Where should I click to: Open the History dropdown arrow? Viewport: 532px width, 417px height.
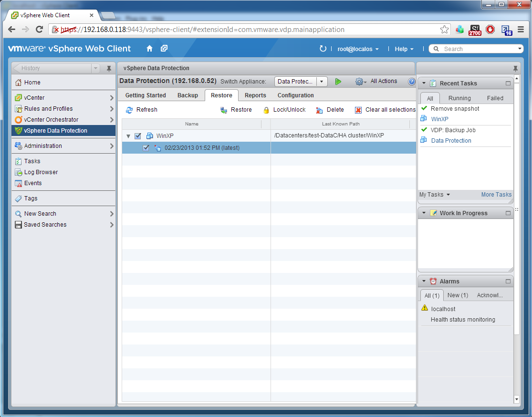pyautogui.click(x=96, y=68)
